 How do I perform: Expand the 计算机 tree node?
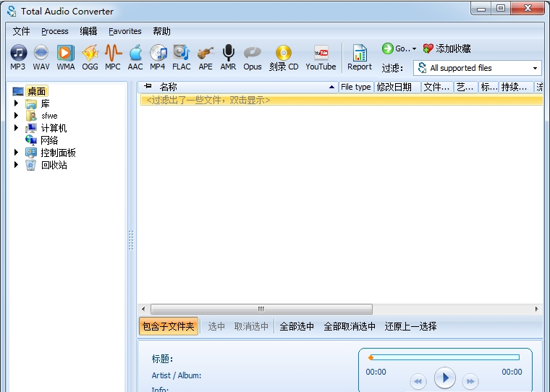click(16, 128)
